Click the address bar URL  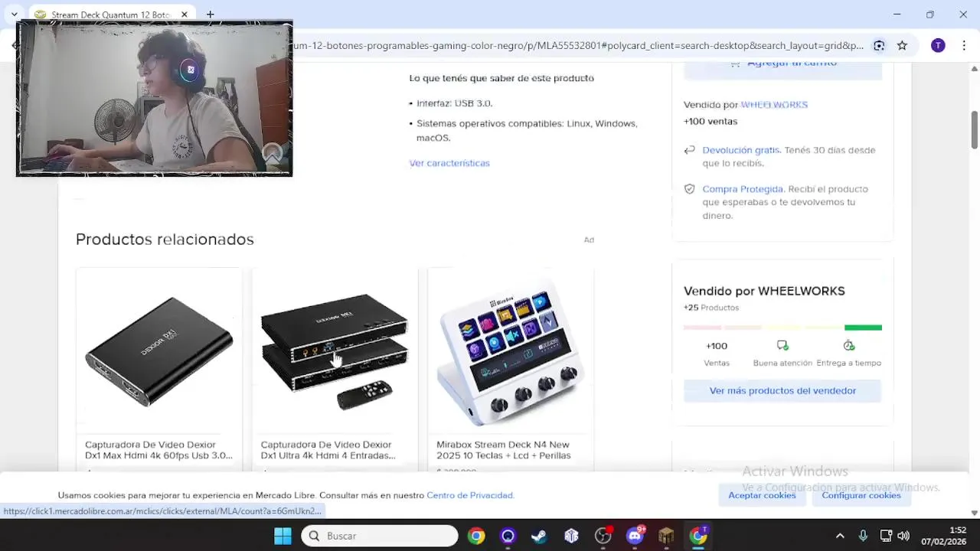tap(578, 45)
